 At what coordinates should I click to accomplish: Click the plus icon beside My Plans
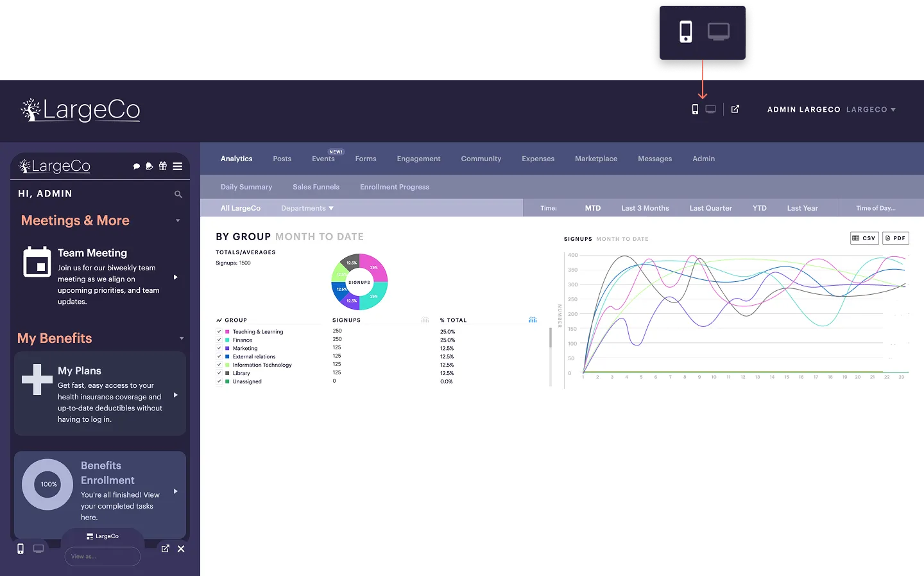point(37,380)
